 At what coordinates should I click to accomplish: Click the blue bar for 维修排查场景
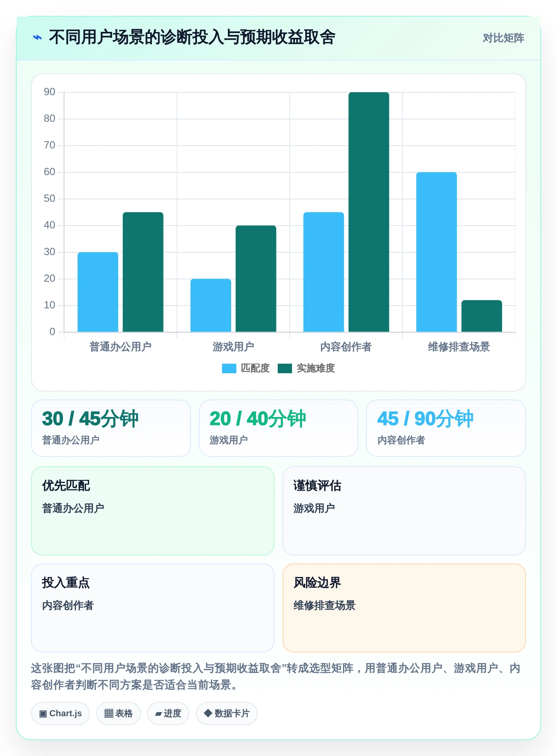tap(436, 252)
